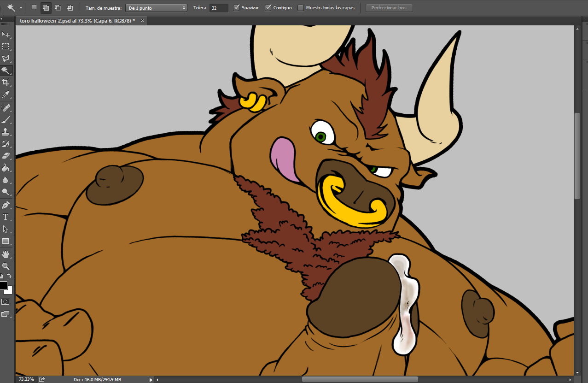
Task: Open the foreground color swatch
Action: coord(3,285)
